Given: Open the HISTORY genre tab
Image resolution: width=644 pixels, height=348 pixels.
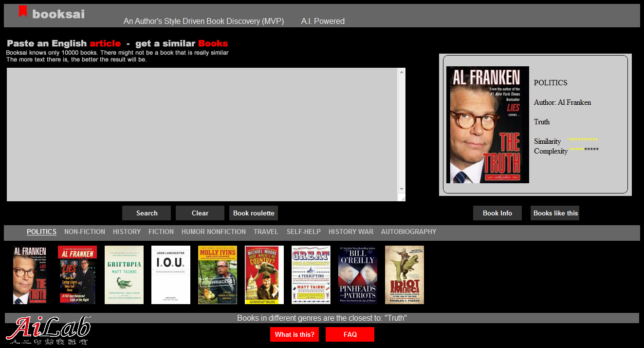Looking at the screenshot, I should 127,232.
